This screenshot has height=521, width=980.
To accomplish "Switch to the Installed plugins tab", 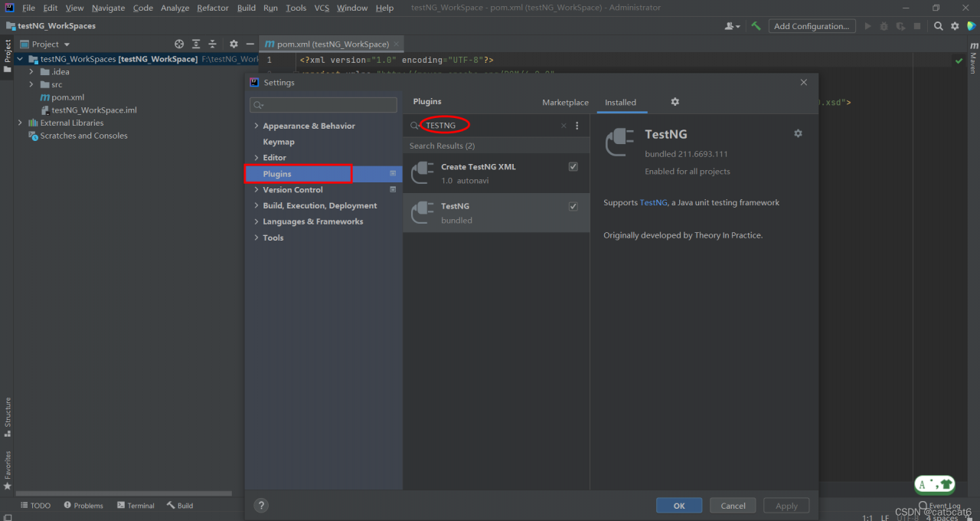I will click(x=620, y=103).
